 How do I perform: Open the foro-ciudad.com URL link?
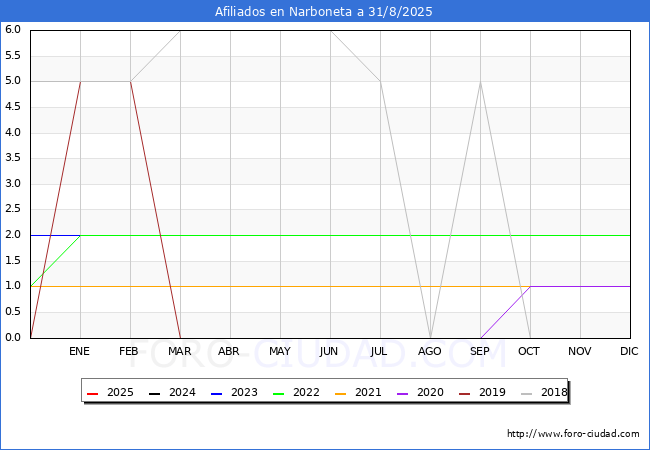pos(573,434)
